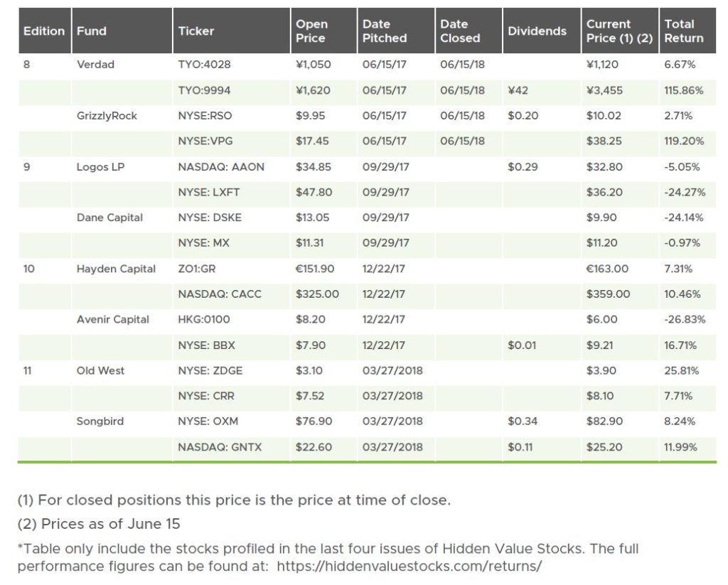This screenshot has height=585, width=728.
Task: Select the Ticker column header
Action: (196, 31)
